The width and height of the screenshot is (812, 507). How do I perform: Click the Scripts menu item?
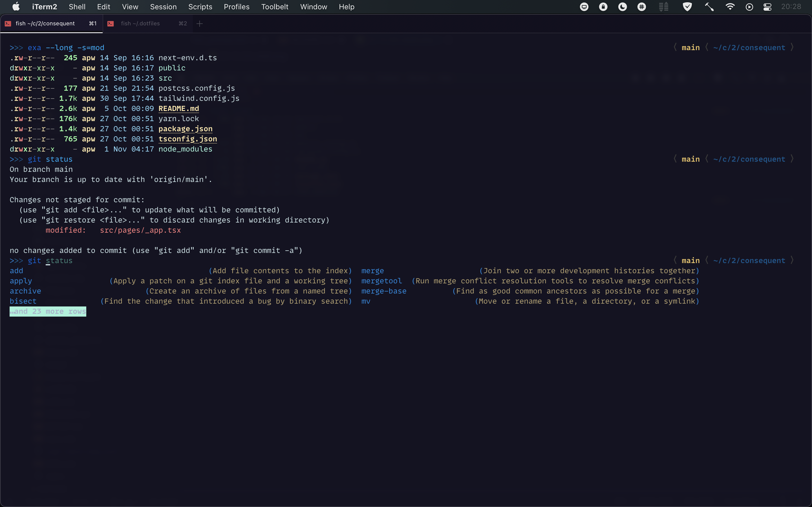pyautogui.click(x=200, y=6)
